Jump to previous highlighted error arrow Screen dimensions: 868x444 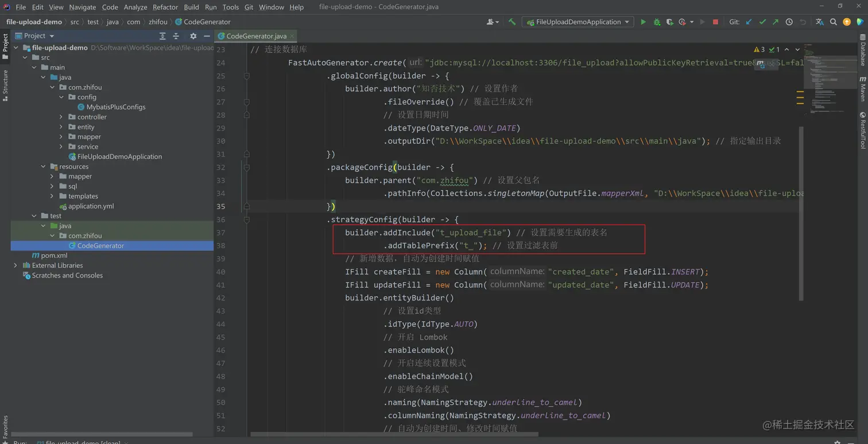tap(786, 49)
